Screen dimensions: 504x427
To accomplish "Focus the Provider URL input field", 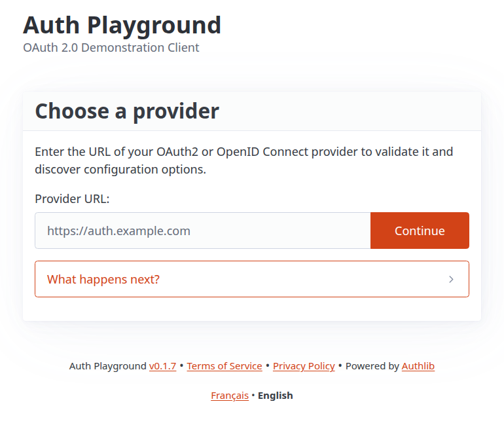I will tap(203, 231).
